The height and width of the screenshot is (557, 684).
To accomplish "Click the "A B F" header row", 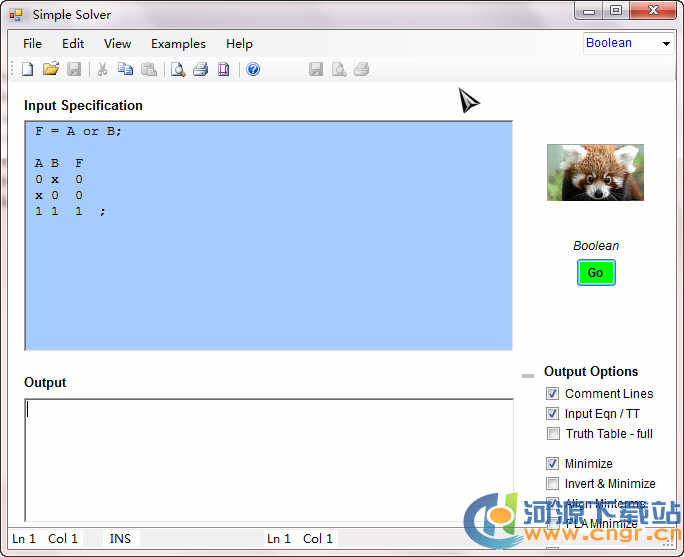I will 58,163.
